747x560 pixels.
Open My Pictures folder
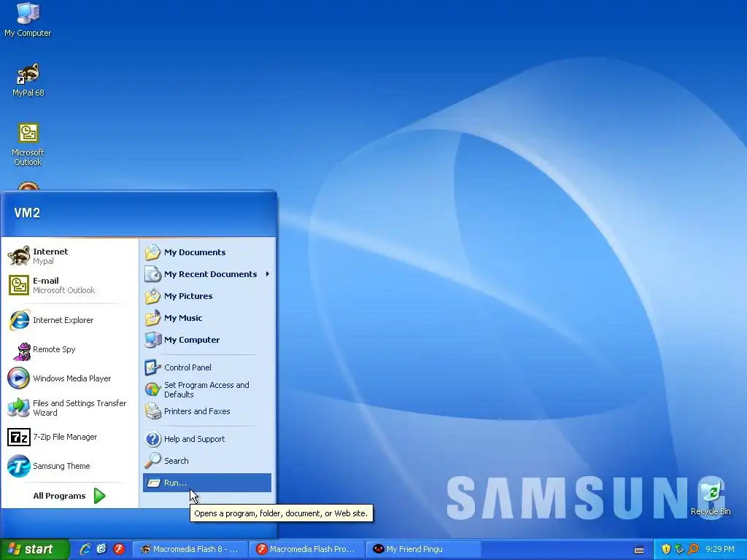[x=207, y=296]
